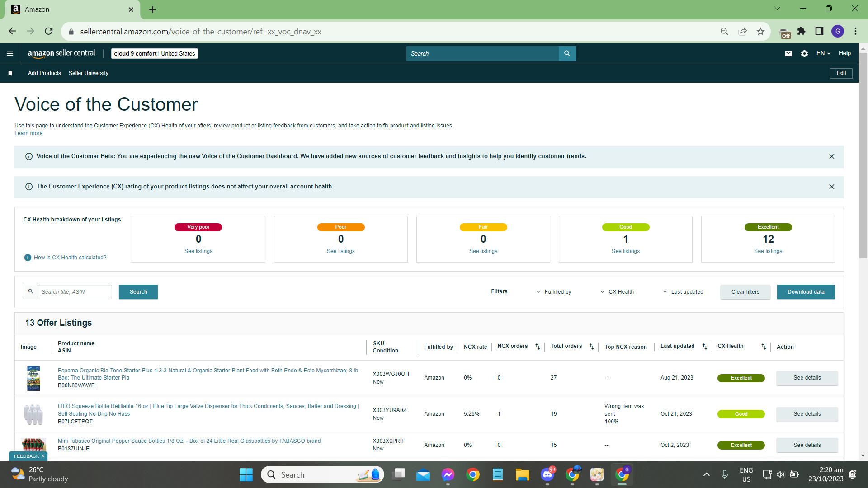Click the Search title, ASIN input field

coord(75,292)
